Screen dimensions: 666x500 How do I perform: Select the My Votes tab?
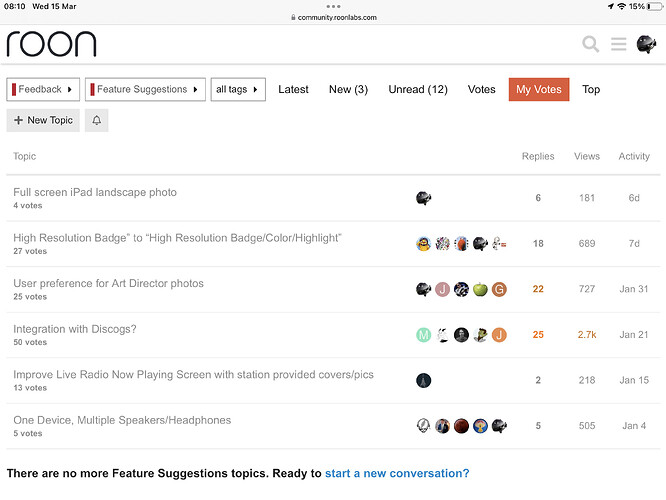pos(539,89)
